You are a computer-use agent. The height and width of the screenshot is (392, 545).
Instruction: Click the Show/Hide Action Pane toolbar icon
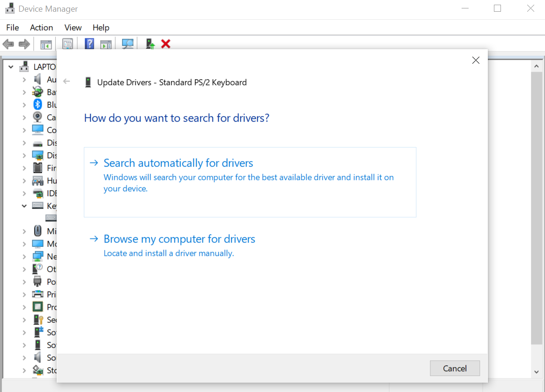105,44
